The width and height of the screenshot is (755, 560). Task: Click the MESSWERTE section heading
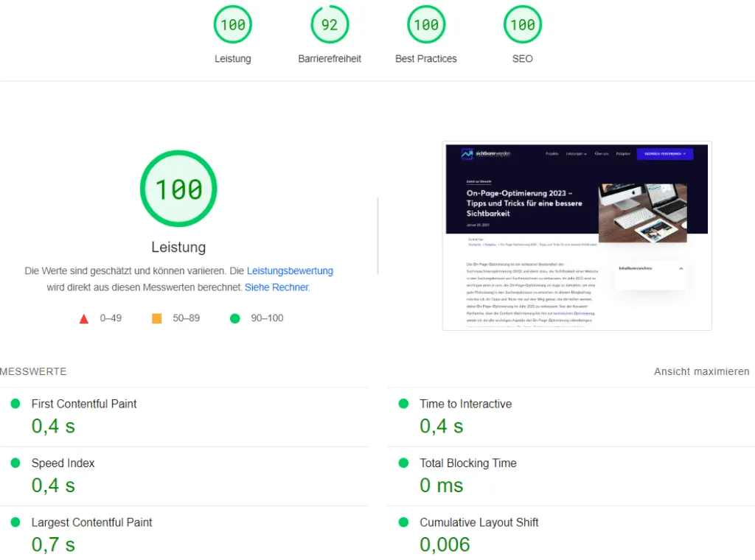(x=33, y=371)
